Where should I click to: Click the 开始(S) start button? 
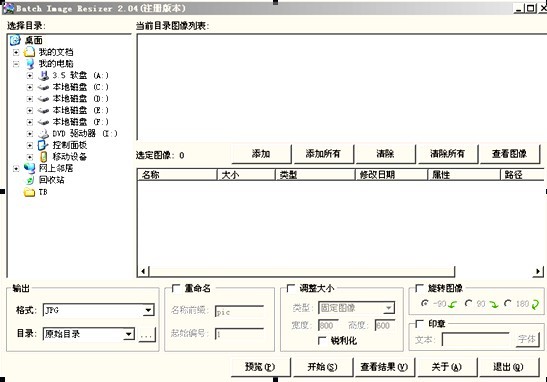point(323,367)
